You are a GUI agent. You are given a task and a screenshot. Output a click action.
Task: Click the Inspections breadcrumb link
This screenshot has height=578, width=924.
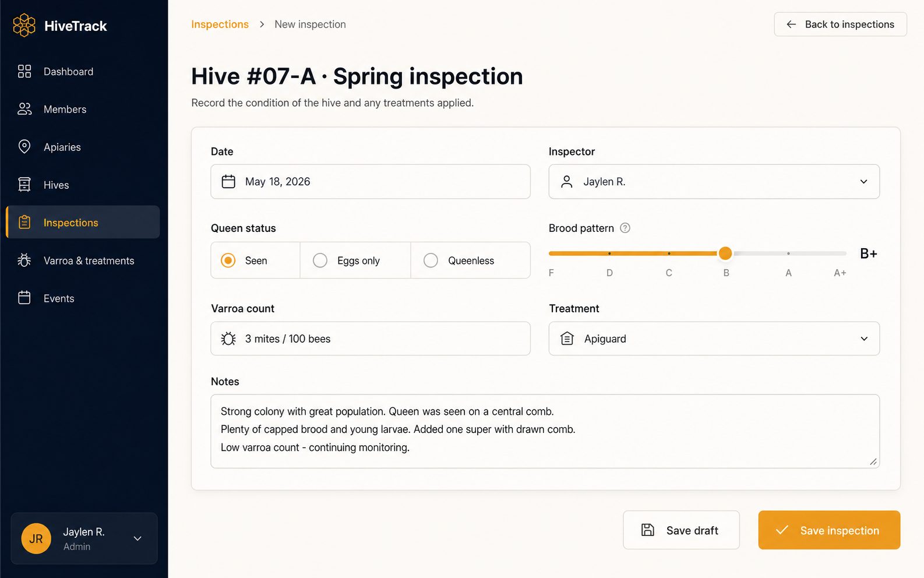pyautogui.click(x=220, y=24)
